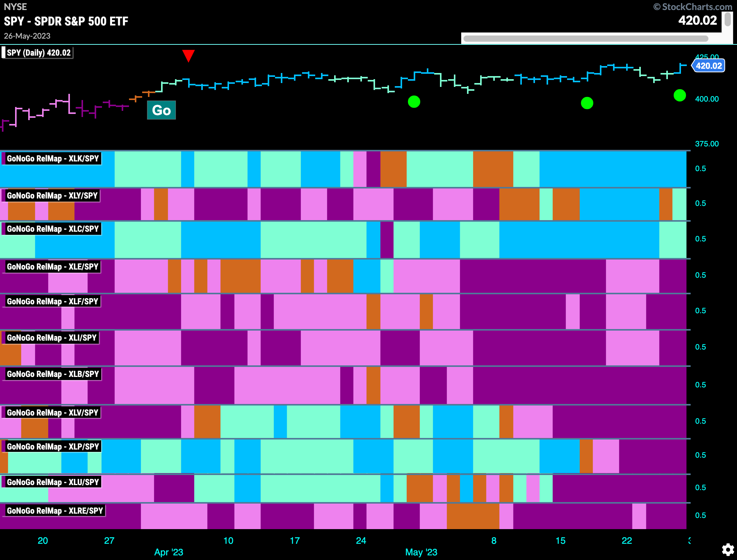The image size is (737, 560).
Task: Click date 22 on the time axis
Action: [x=627, y=540]
